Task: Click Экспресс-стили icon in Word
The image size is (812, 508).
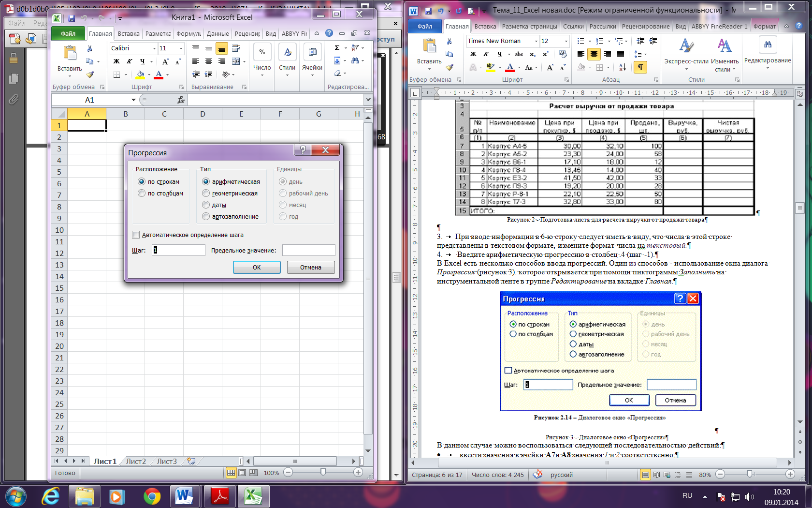Action: (686, 46)
